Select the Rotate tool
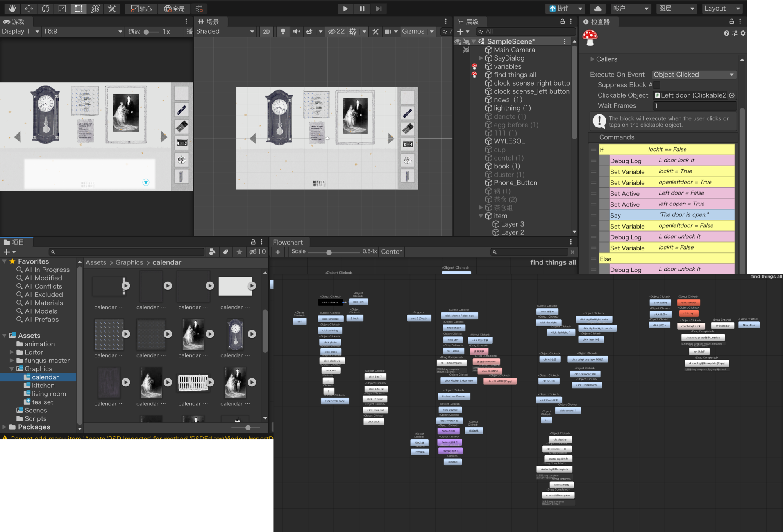This screenshot has height=532, width=783. tap(46, 9)
